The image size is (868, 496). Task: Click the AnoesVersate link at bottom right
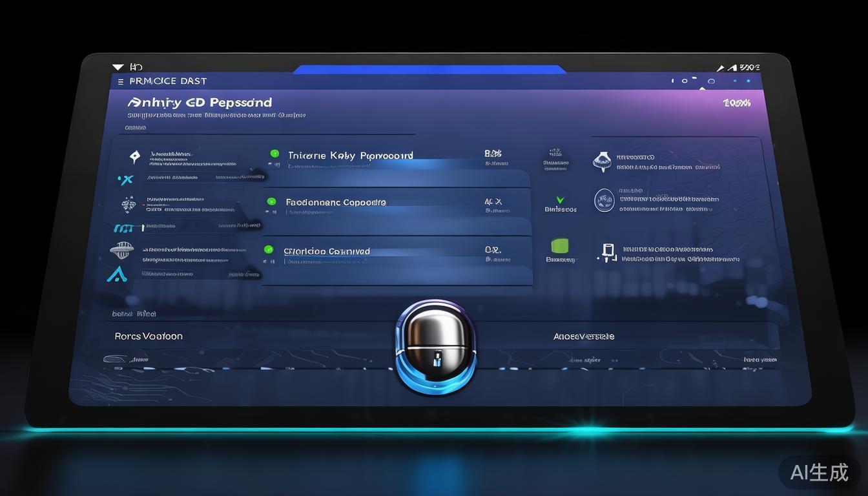[x=584, y=336]
